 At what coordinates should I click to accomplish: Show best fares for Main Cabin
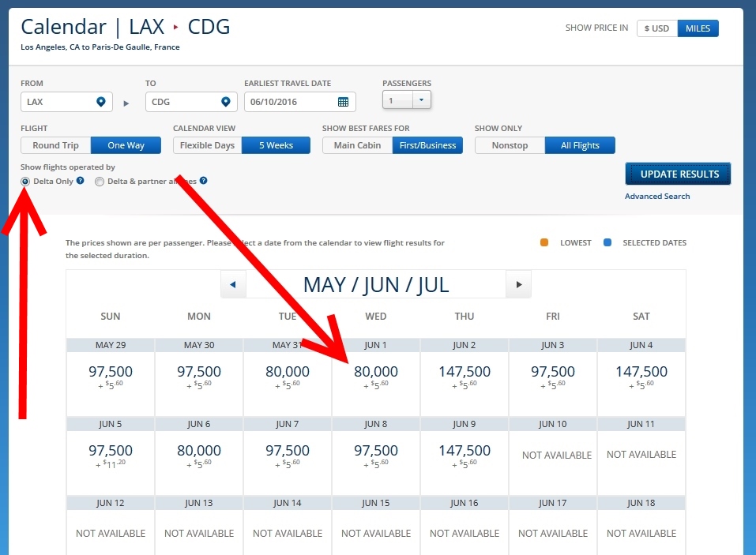(356, 144)
